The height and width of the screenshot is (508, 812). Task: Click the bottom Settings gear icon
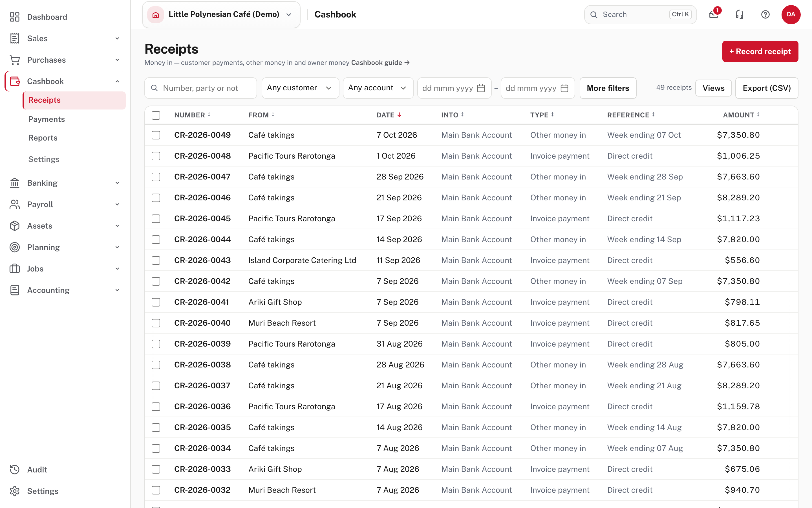tap(14, 491)
